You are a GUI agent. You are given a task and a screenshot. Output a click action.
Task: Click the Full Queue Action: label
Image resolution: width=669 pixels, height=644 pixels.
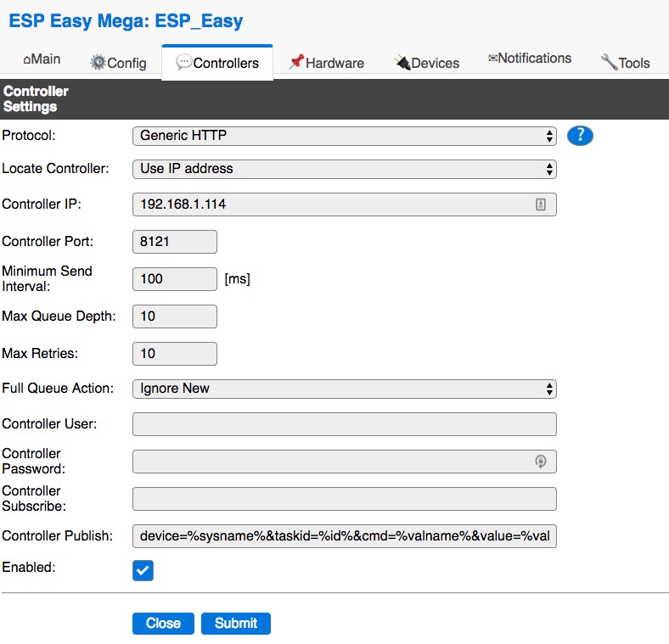coord(58,389)
